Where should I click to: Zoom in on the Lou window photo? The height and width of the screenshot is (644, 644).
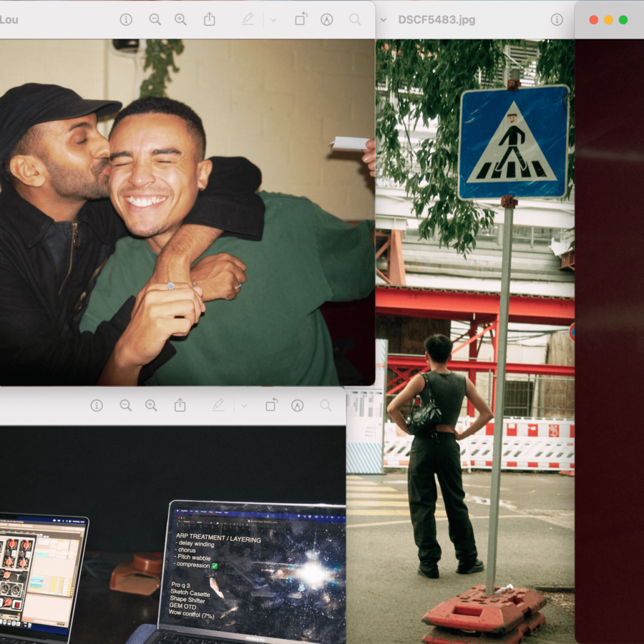pyautogui.click(x=180, y=19)
